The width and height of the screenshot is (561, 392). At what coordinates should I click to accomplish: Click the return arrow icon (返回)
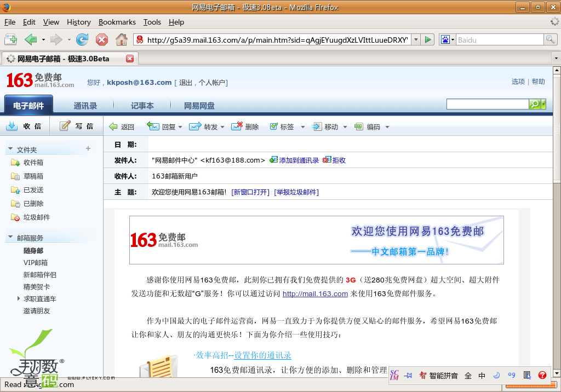[x=113, y=126]
